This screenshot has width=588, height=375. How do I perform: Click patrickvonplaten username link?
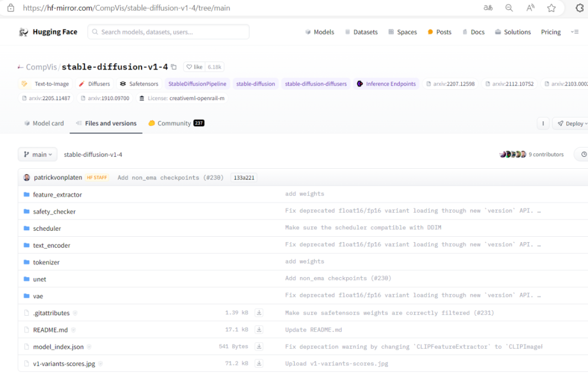pos(58,177)
